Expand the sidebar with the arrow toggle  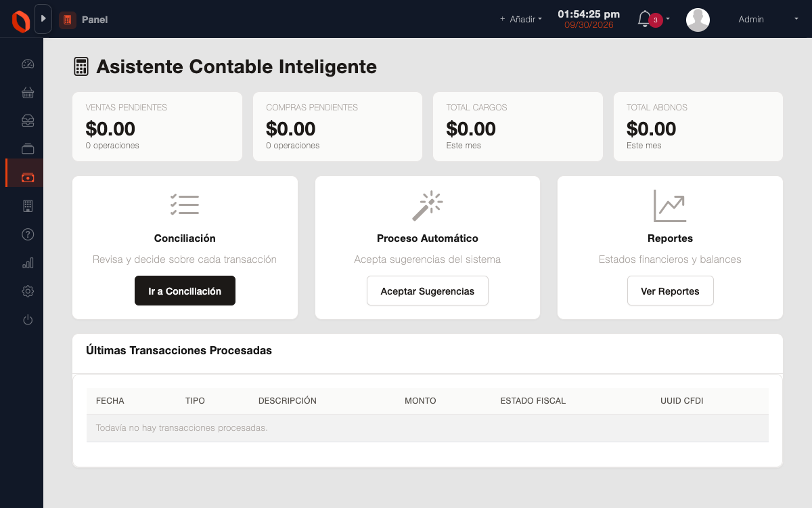tap(43, 19)
